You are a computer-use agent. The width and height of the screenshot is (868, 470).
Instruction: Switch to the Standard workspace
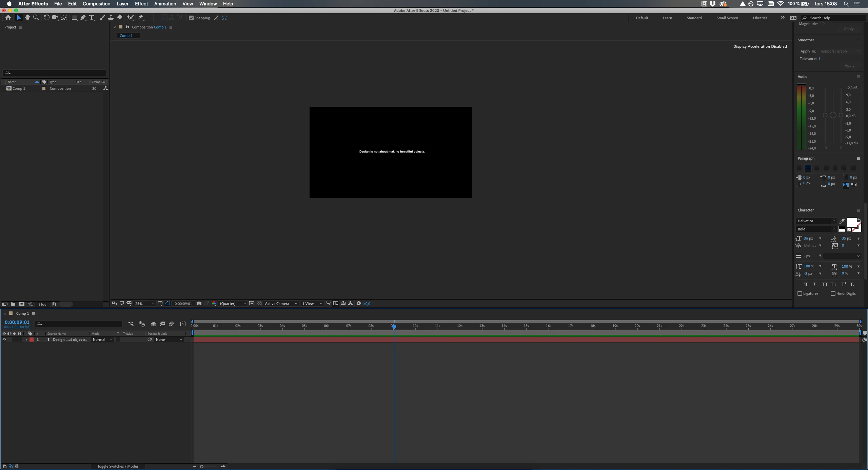click(x=694, y=18)
